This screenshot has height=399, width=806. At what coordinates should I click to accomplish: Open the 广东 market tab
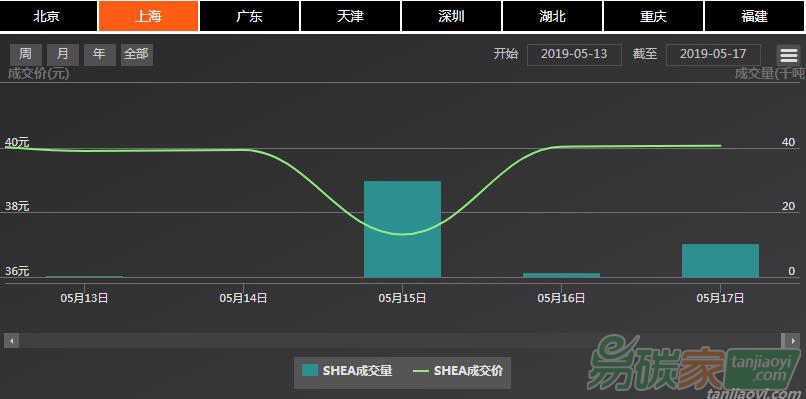249,16
